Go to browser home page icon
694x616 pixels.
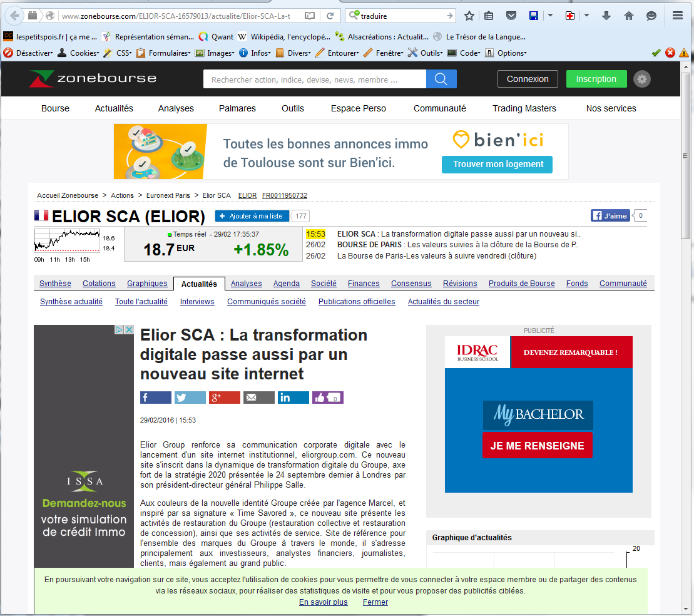point(628,16)
